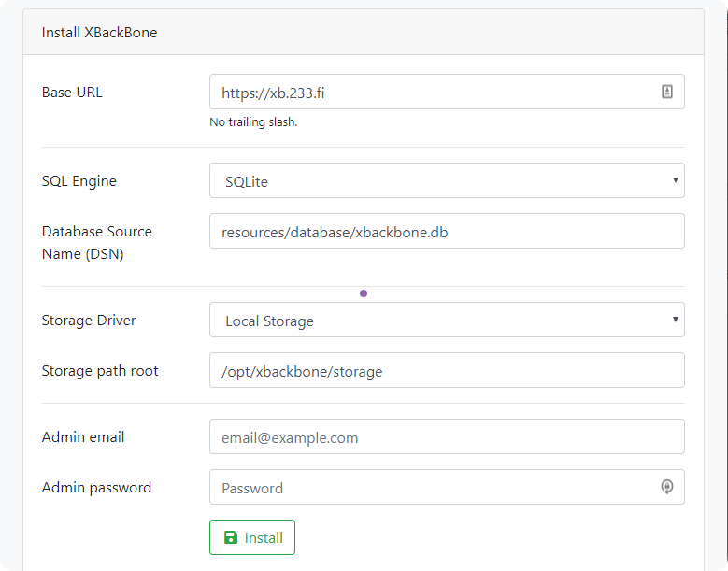Click the 'Install XBackBone' header text

(99, 33)
